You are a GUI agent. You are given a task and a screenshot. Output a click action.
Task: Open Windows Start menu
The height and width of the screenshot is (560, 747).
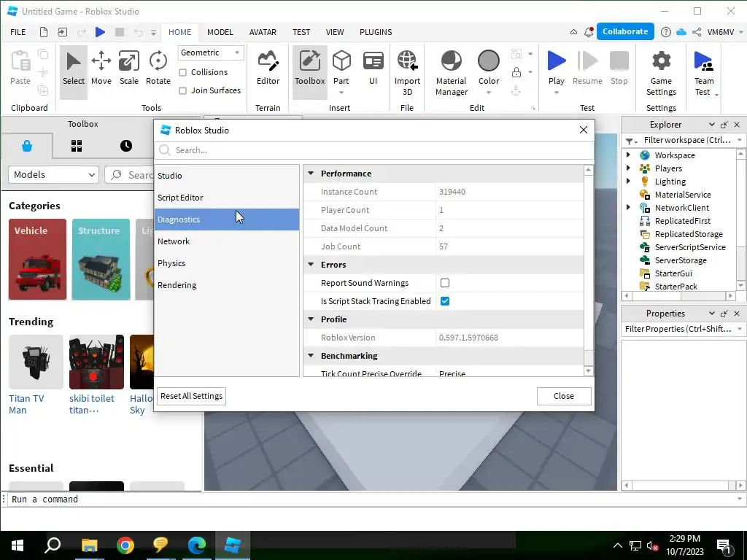pos(18,545)
